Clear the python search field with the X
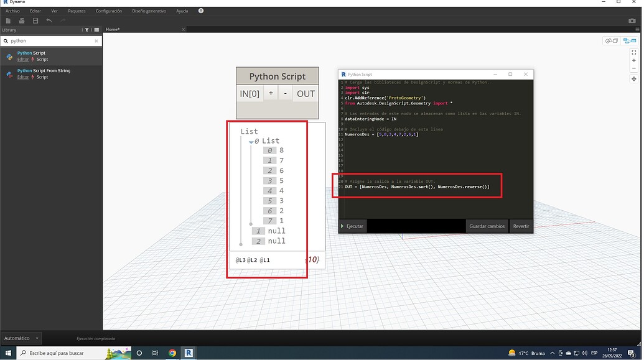This screenshot has height=360, width=644. (x=96, y=40)
